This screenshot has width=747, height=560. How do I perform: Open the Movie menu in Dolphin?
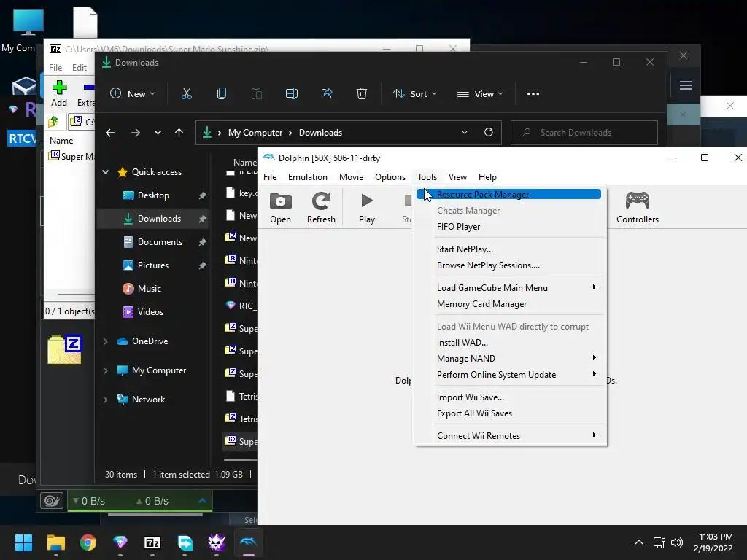pos(351,177)
